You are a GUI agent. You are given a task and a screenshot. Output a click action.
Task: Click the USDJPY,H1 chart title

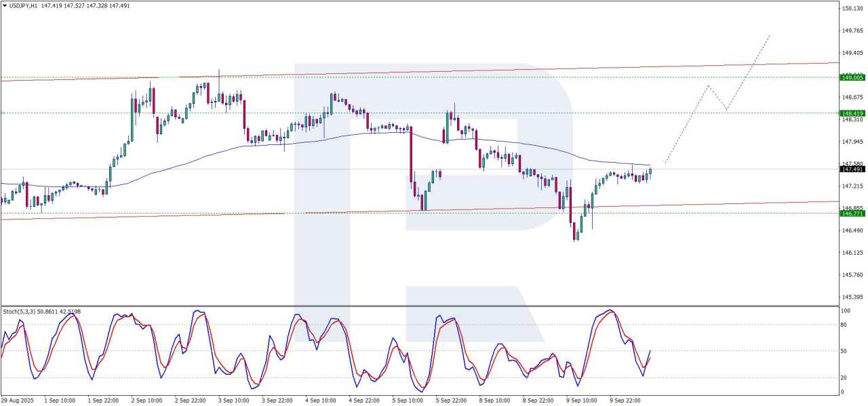(x=24, y=6)
